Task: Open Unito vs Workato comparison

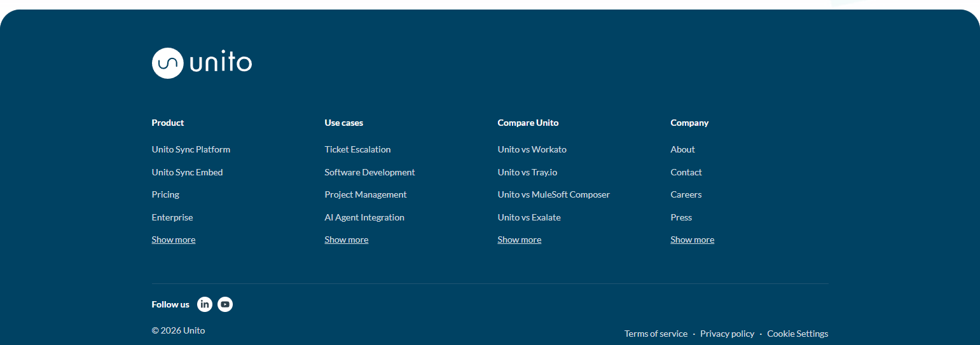Action: point(532,149)
